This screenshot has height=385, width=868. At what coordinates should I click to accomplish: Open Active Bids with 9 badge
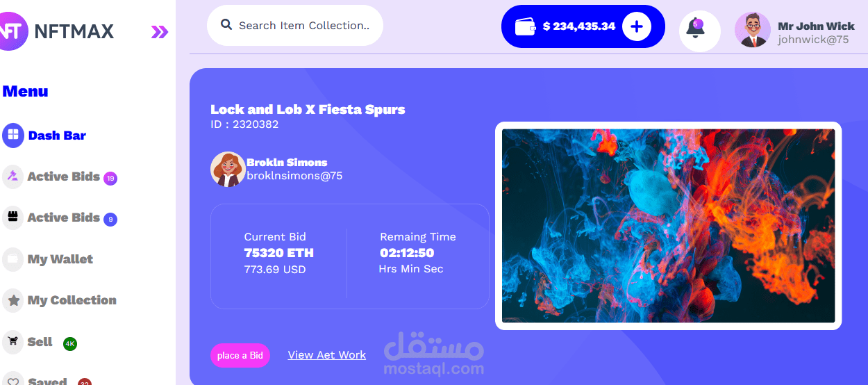tap(60, 218)
